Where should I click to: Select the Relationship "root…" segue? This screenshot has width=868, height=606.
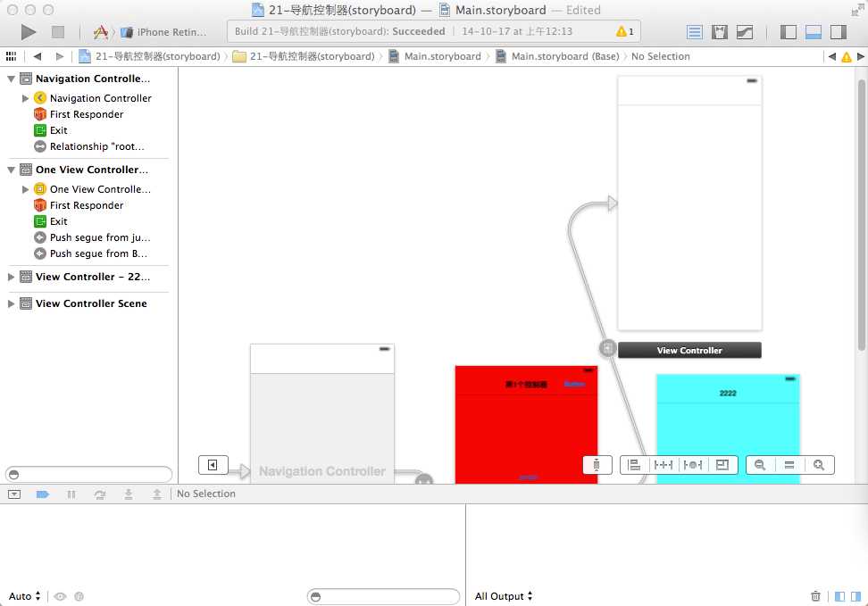pyautogui.click(x=89, y=146)
